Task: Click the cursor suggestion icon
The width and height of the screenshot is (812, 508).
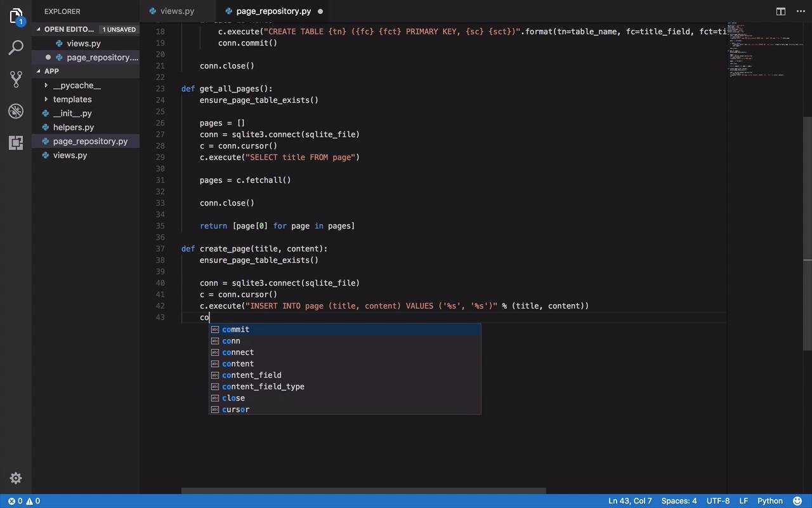Action: [215, 410]
